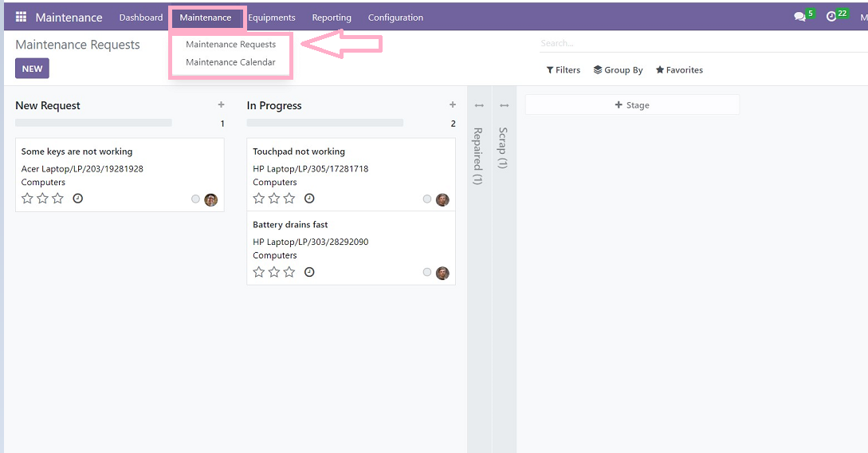
Task: Open the activities clock icon in navbar
Action: (831, 17)
